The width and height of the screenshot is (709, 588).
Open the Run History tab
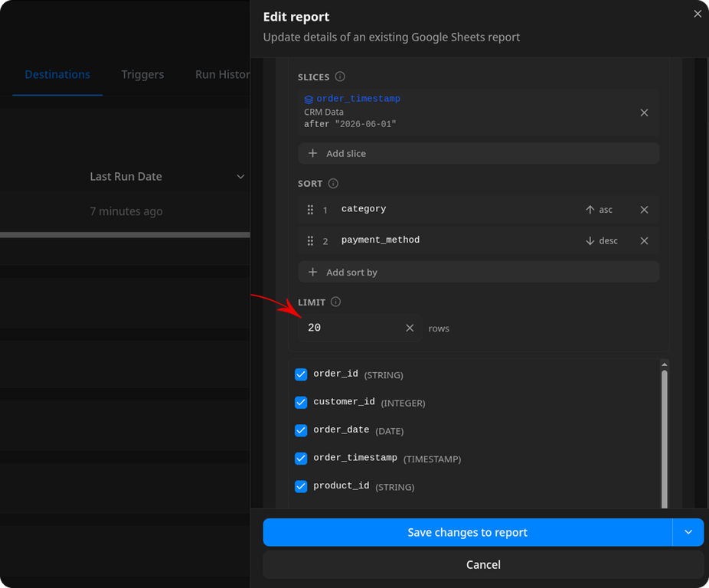[x=223, y=74]
